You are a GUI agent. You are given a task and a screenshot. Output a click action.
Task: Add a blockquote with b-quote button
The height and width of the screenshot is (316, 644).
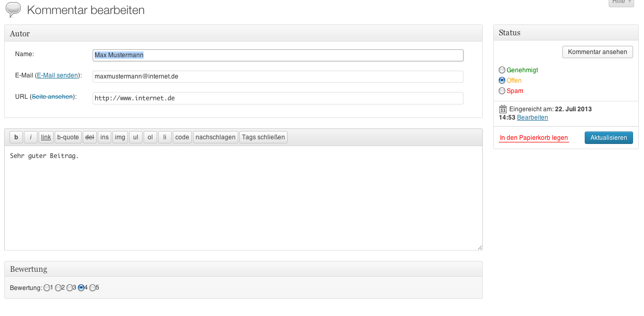pos(68,137)
